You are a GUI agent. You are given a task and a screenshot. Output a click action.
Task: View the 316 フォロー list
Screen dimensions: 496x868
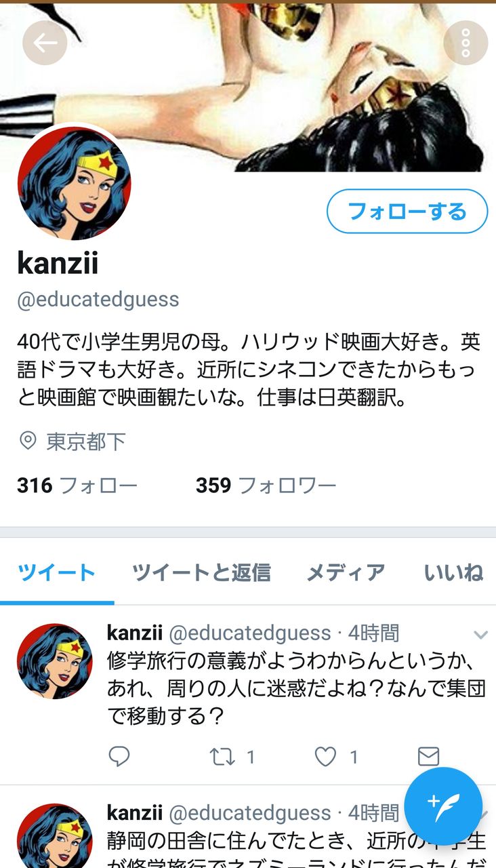[77, 486]
